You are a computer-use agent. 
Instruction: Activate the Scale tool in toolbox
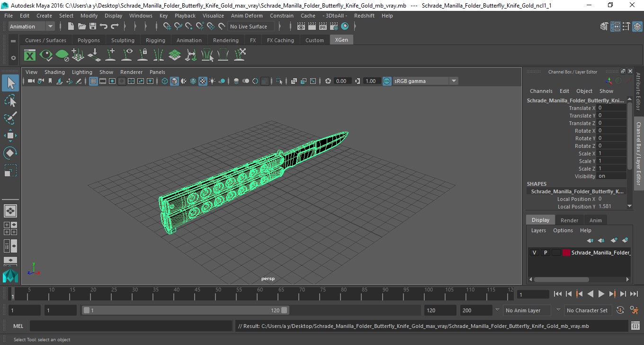point(10,171)
